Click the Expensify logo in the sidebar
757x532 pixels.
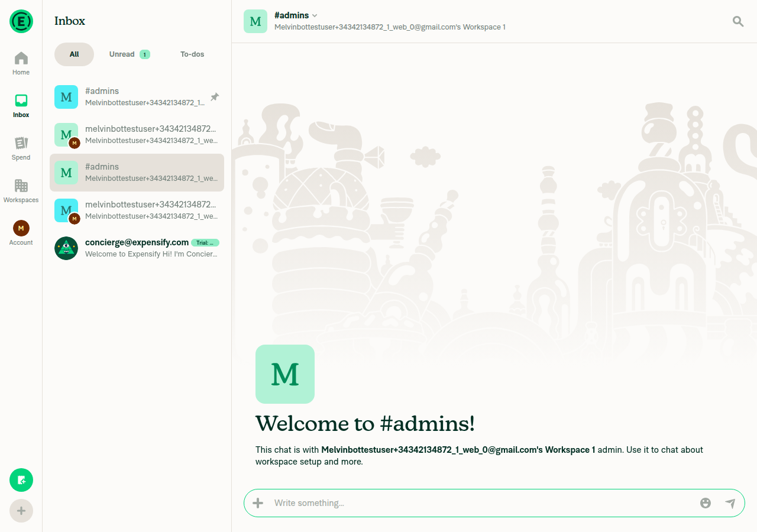[21, 21]
